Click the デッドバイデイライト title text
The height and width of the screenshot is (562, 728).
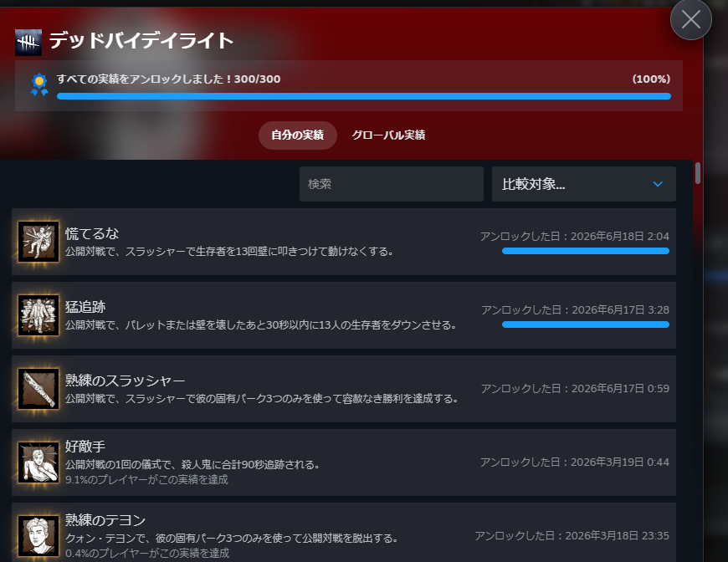pos(141,41)
